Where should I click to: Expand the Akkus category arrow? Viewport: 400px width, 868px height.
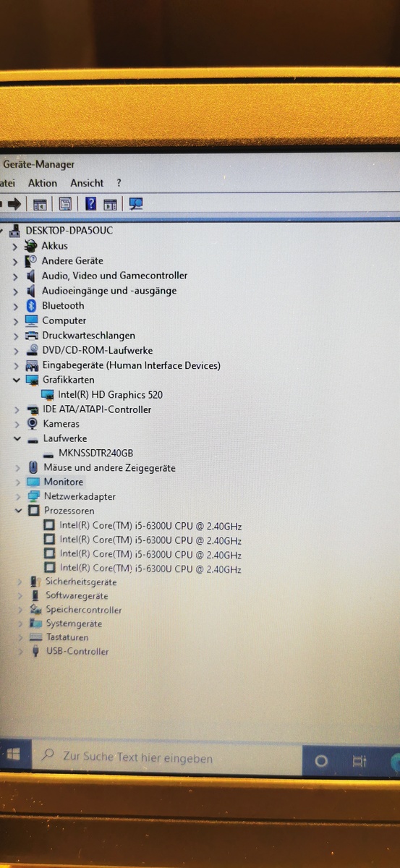(x=14, y=246)
